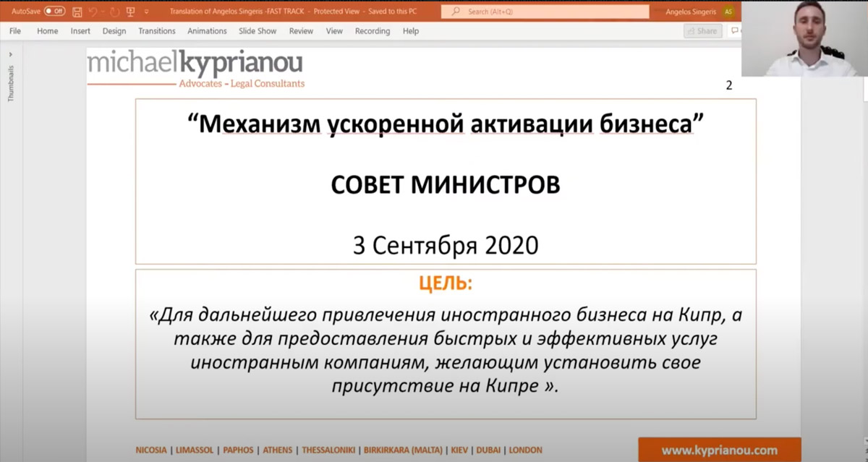This screenshot has width=868, height=462.
Task: Select the Transitions tab
Action: (157, 31)
